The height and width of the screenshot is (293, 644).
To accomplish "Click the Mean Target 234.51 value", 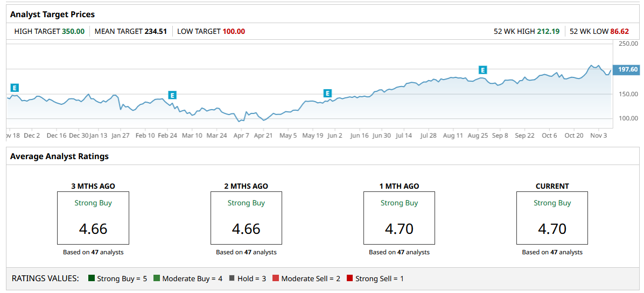I will [x=156, y=31].
